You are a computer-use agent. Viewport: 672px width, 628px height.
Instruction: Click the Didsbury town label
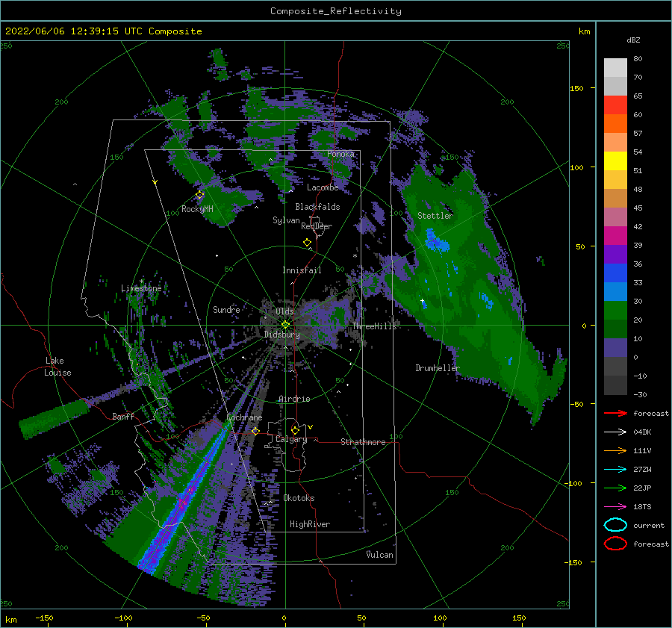[x=281, y=335]
